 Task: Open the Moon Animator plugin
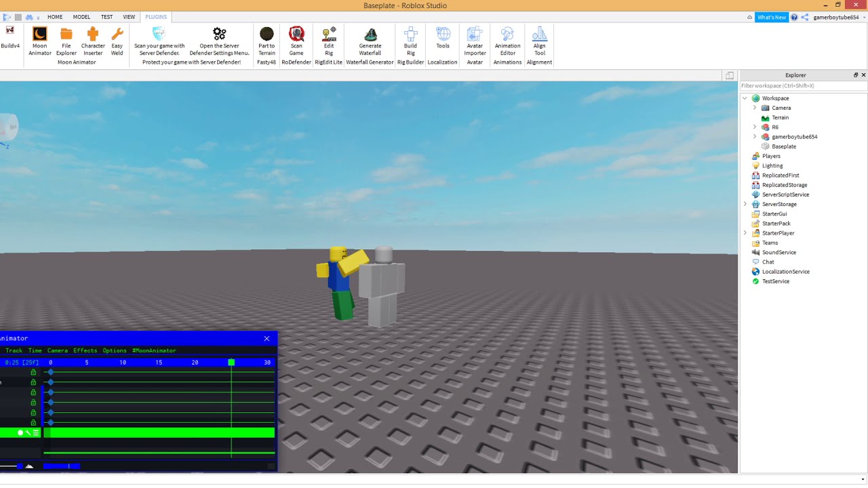[x=40, y=41]
